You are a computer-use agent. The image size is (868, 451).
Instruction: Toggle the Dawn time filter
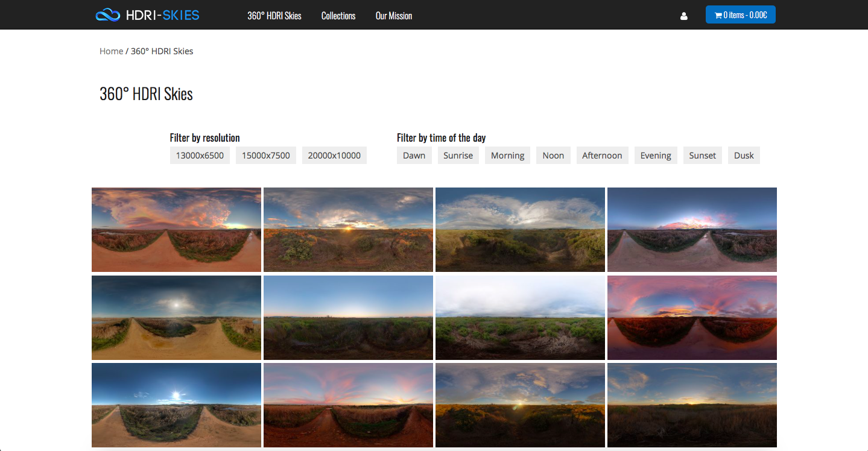tap(414, 156)
